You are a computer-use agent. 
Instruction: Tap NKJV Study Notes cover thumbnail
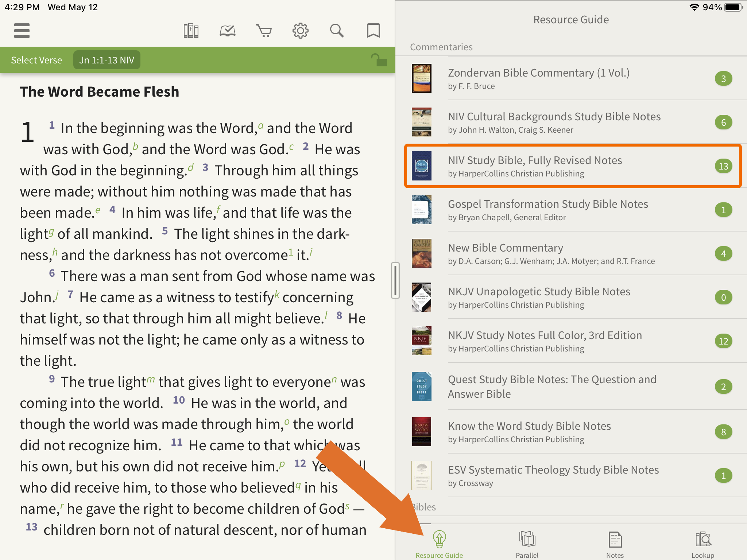click(x=421, y=341)
